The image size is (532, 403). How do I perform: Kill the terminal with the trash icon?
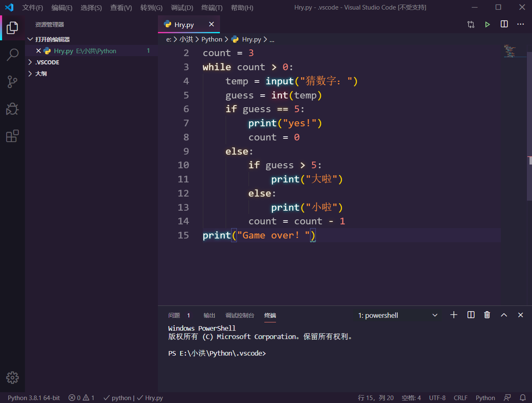pyautogui.click(x=487, y=315)
